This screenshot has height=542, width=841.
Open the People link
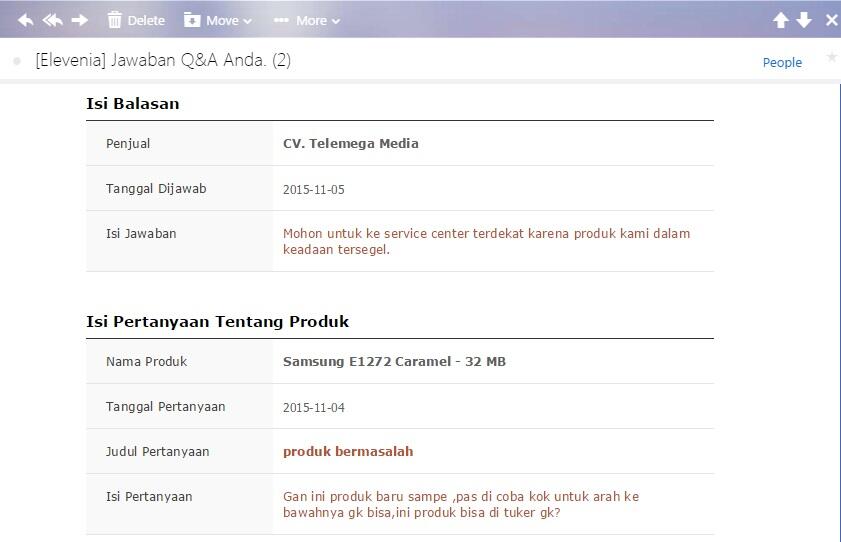[x=782, y=63]
